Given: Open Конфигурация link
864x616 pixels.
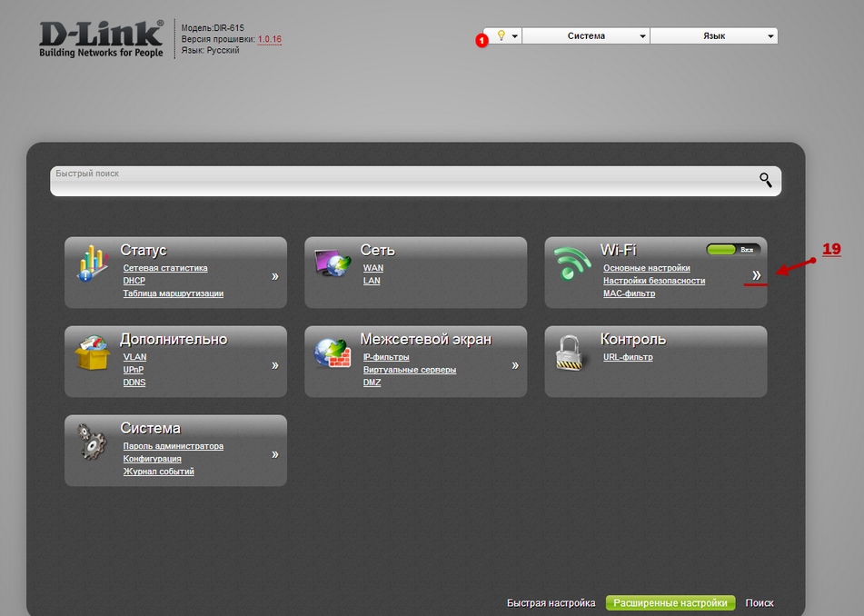Looking at the screenshot, I should 152,459.
